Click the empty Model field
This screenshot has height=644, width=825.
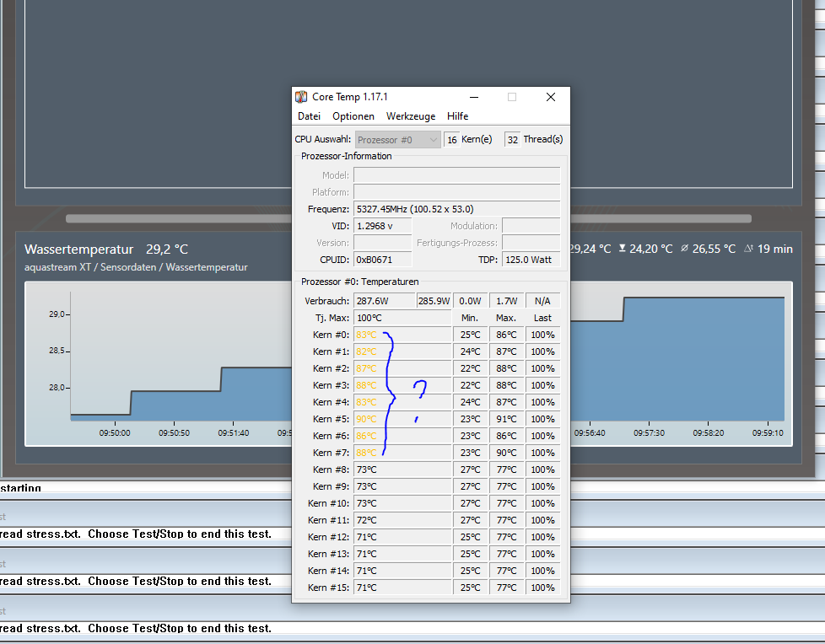pos(456,175)
